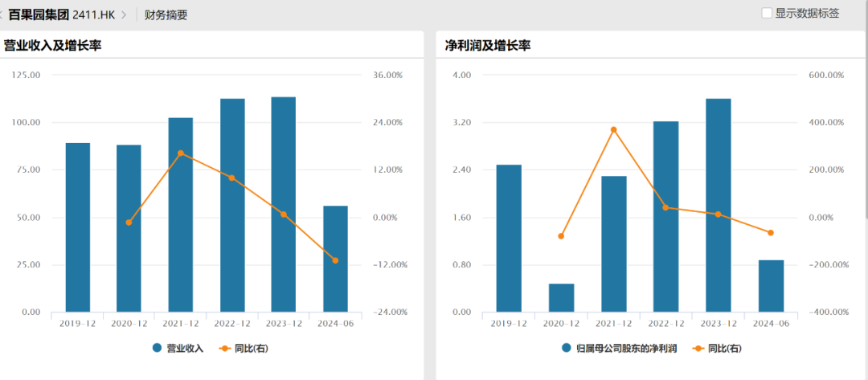Screen dimensions: 868x380
Task: Click the 2020-12 net profit bar
Action: [562, 297]
